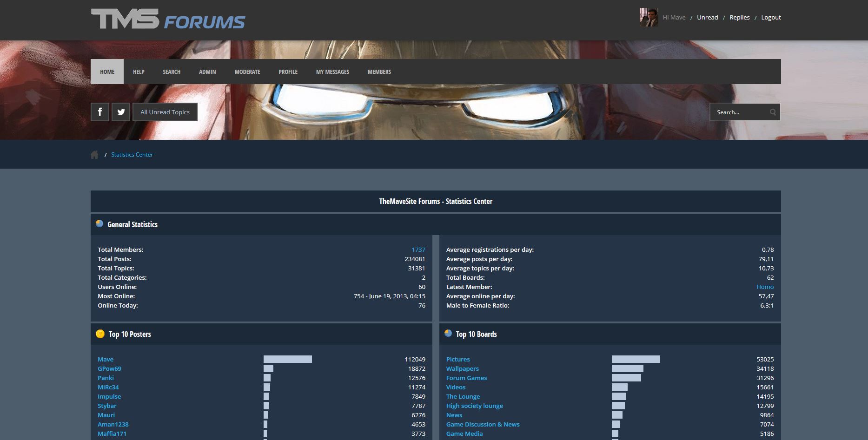The image size is (868, 440).
Task: Click the Male to Female Ratio value
Action: (x=767, y=305)
